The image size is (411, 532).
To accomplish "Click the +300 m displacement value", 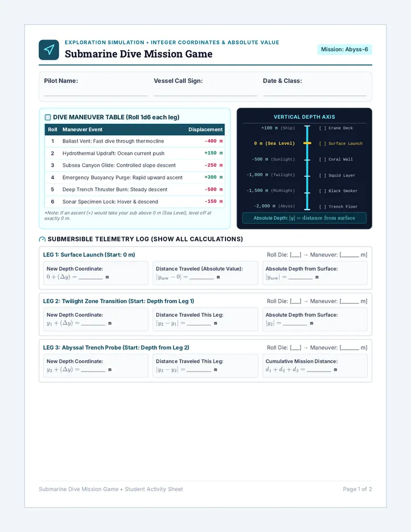I will 213,177.
